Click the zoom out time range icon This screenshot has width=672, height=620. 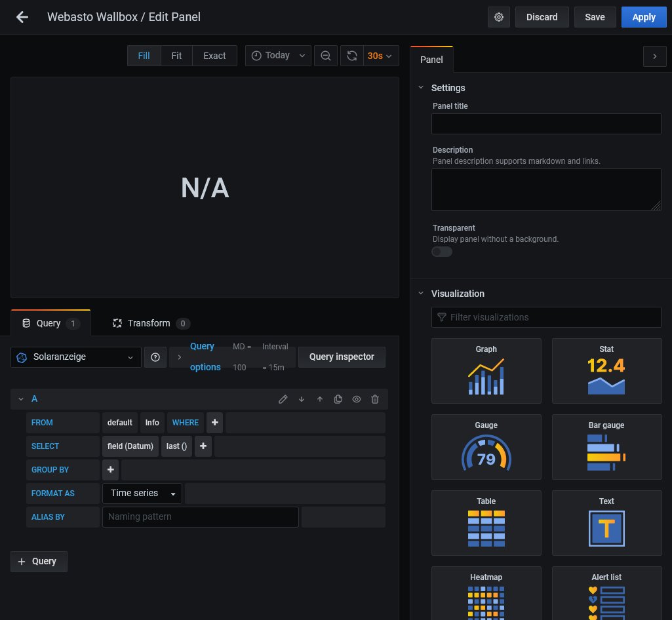(326, 56)
